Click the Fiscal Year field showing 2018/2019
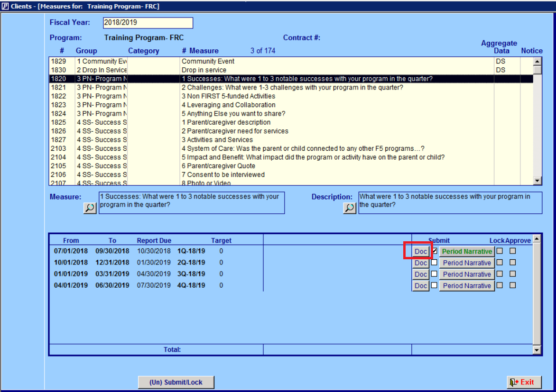Screen dimensions: 556x392 [x=148, y=23]
